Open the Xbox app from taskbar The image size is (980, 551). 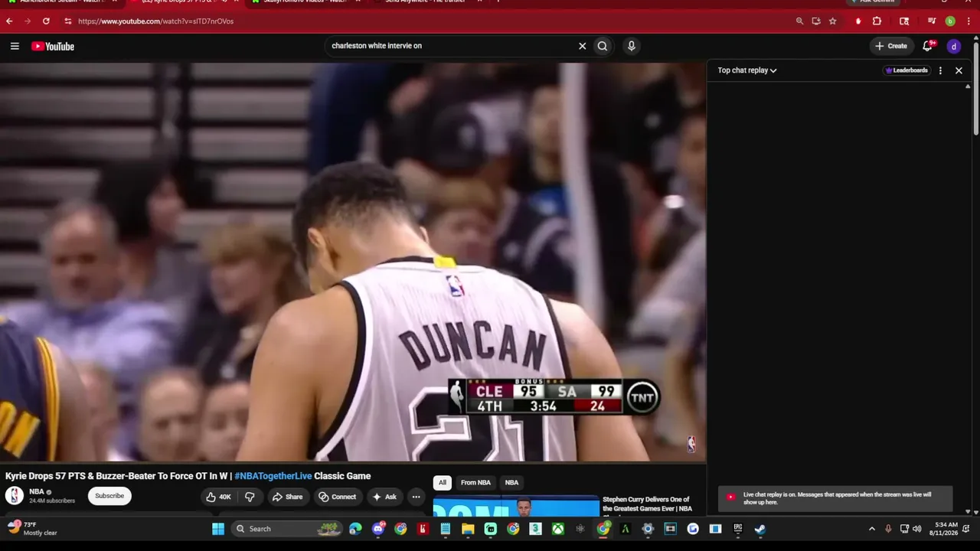click(560, 529)
